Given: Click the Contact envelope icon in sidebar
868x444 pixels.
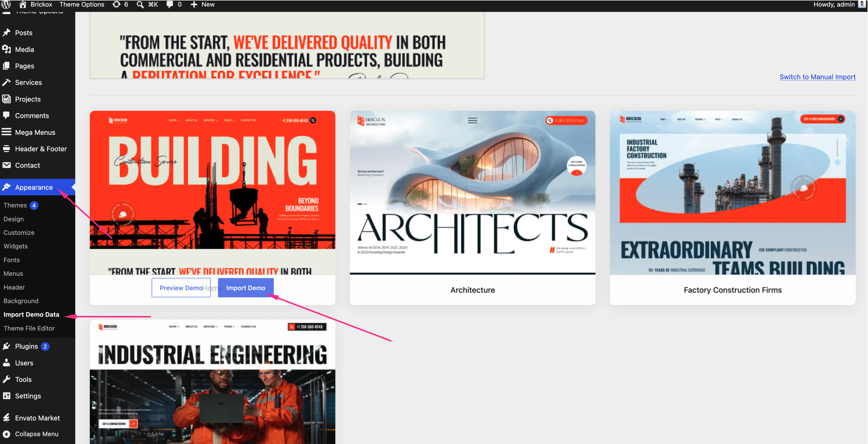Looking at the screenshot, I should point(7,165).
